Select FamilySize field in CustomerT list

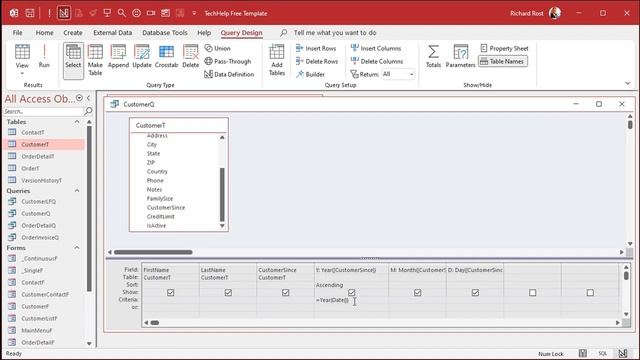pyautogui.click(x=160, y=198)
